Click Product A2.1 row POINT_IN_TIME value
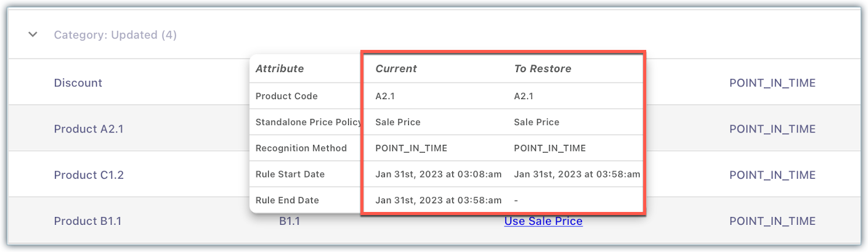Viewport: 868px width, 252px height. pyautogui.click(x=772, y=129)
